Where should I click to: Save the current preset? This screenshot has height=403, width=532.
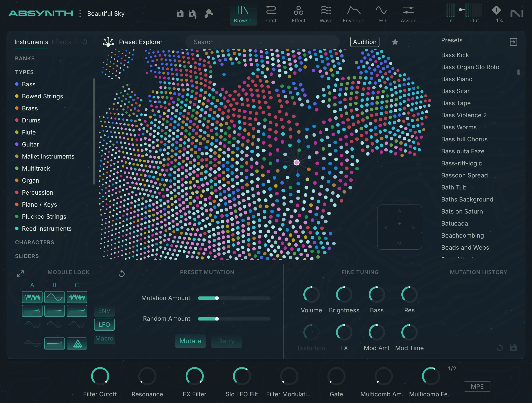180,14
